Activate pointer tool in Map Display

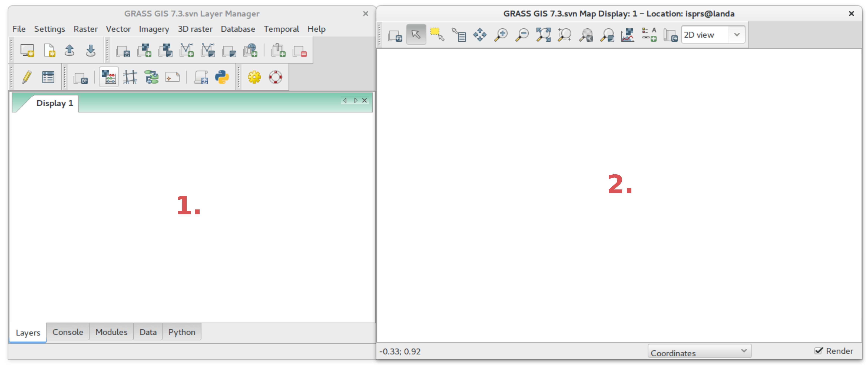(416, 34)
